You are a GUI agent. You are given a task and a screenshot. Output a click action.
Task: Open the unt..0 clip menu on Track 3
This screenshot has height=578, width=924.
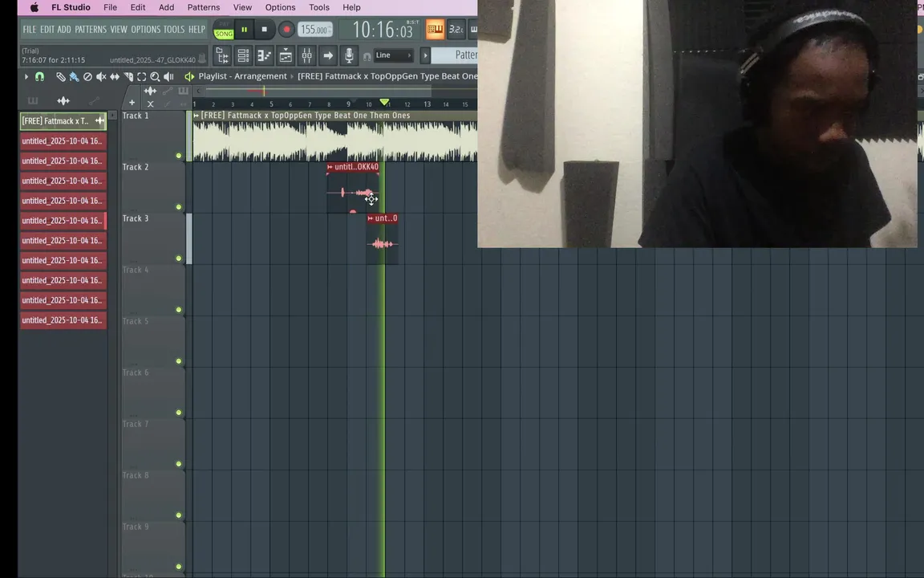(370, 218)
